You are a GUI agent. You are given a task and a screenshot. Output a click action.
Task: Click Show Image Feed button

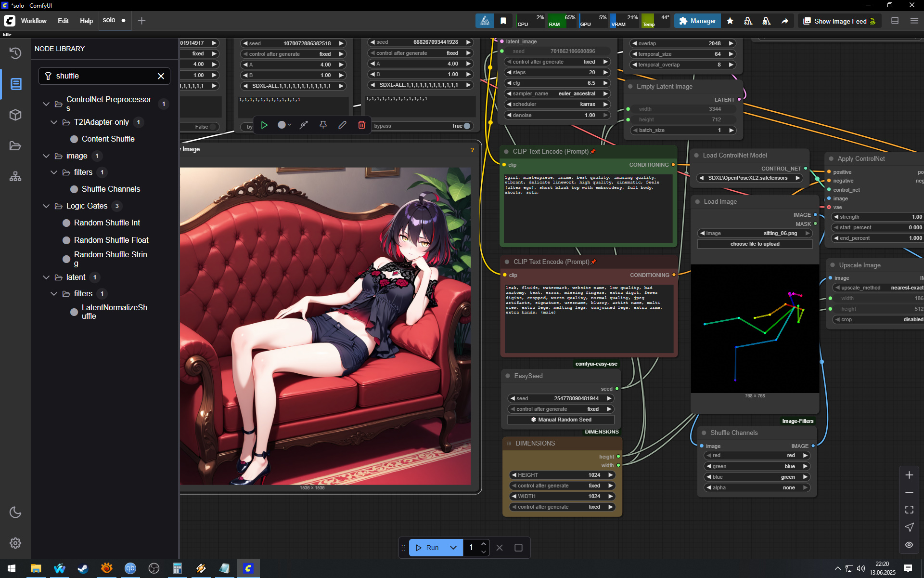coord(840,21)
